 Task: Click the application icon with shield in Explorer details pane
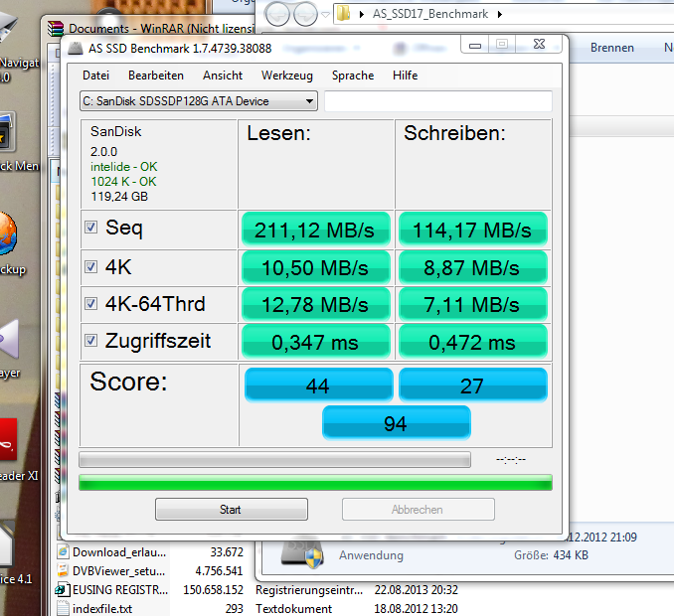(x=302, y=553)
